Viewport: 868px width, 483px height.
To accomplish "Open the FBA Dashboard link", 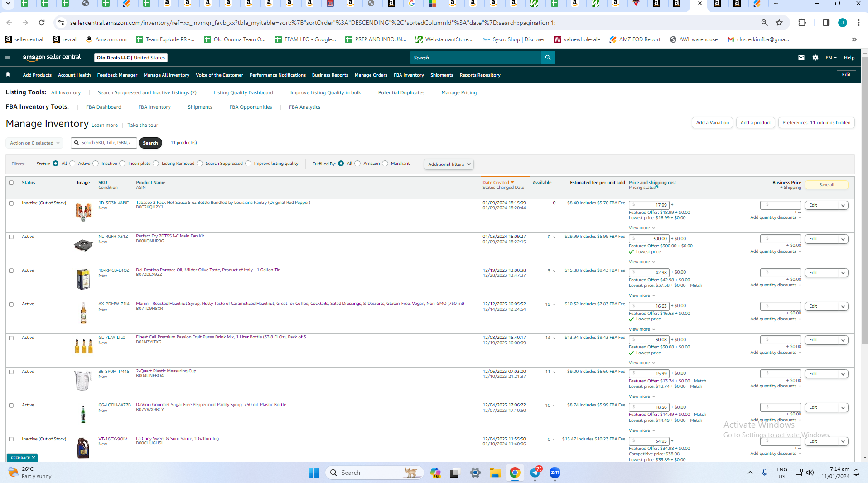I will tap(104, 107).
